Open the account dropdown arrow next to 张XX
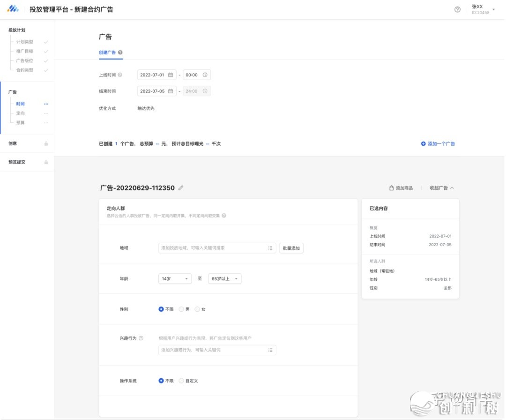This screenshot has width=506, height=420. (493, 9)
